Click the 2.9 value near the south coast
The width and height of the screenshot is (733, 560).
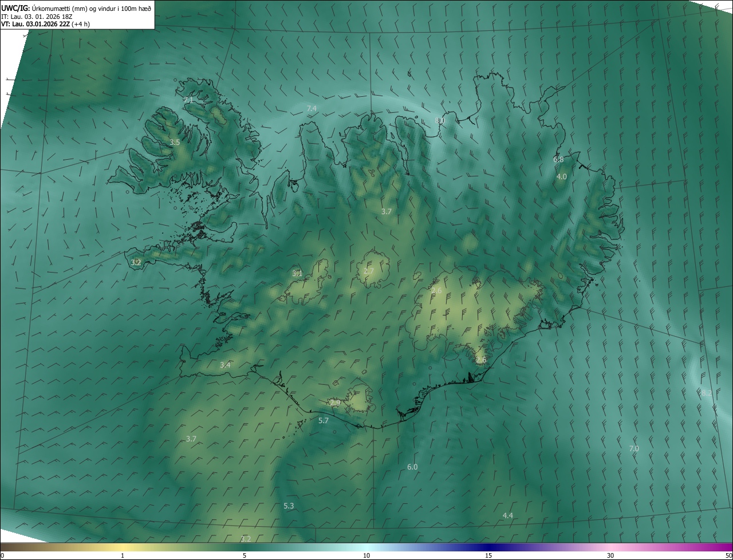[336, 403]
